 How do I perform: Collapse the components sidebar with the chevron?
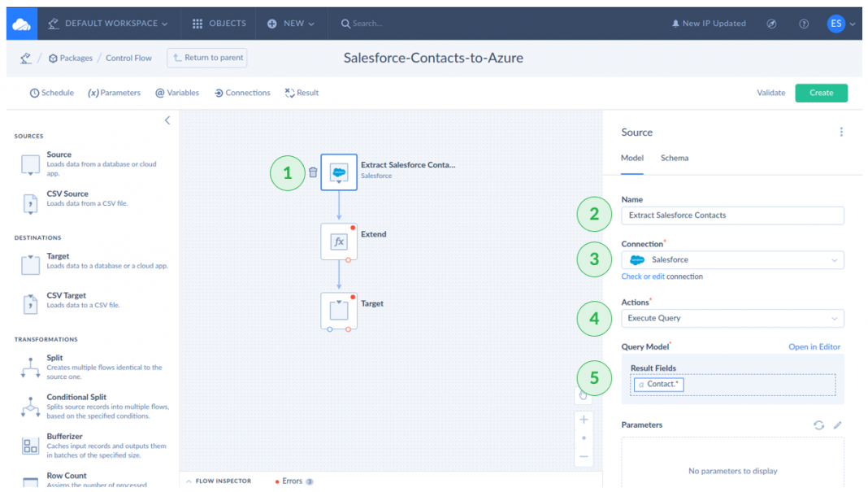(167, 120)
